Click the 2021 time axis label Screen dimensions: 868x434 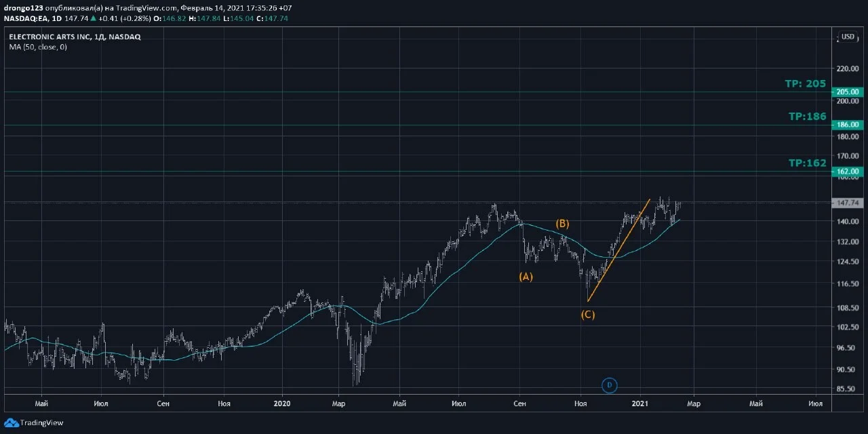(x=640, y=403)
